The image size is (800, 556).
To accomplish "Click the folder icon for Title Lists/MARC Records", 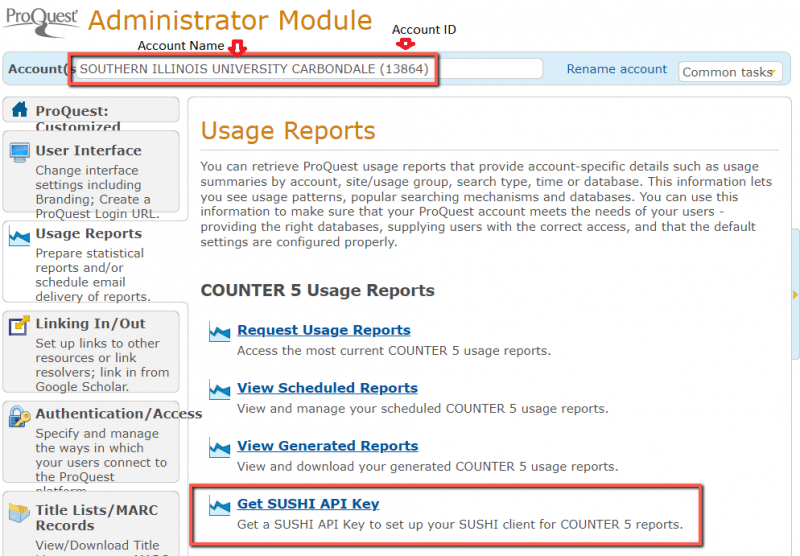I will [19, 513].
